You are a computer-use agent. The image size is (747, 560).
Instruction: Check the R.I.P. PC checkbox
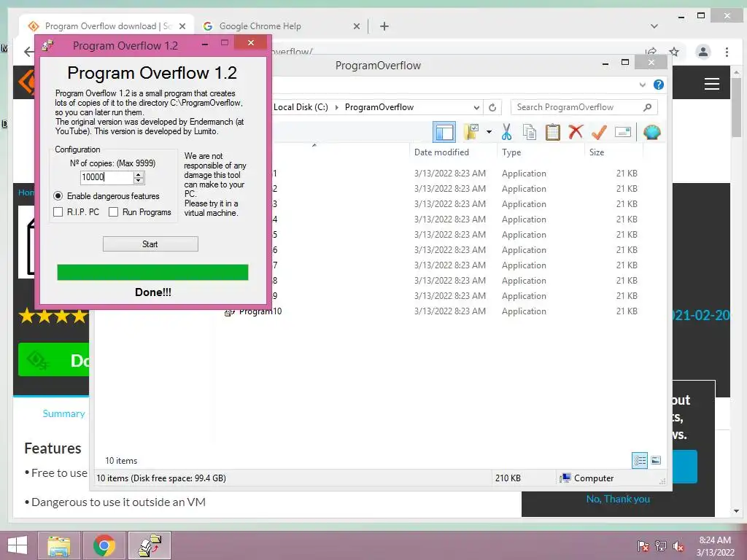point(58,212)
